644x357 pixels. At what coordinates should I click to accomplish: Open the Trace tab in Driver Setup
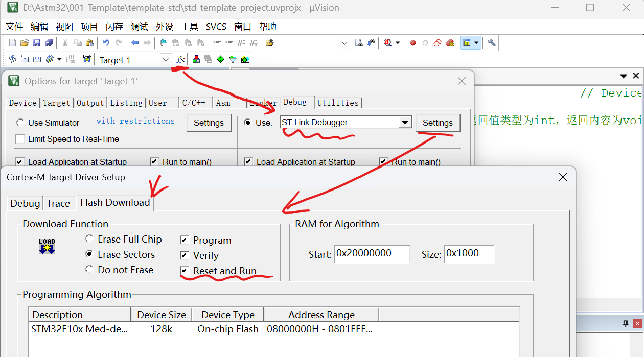[x=58, y=203]
